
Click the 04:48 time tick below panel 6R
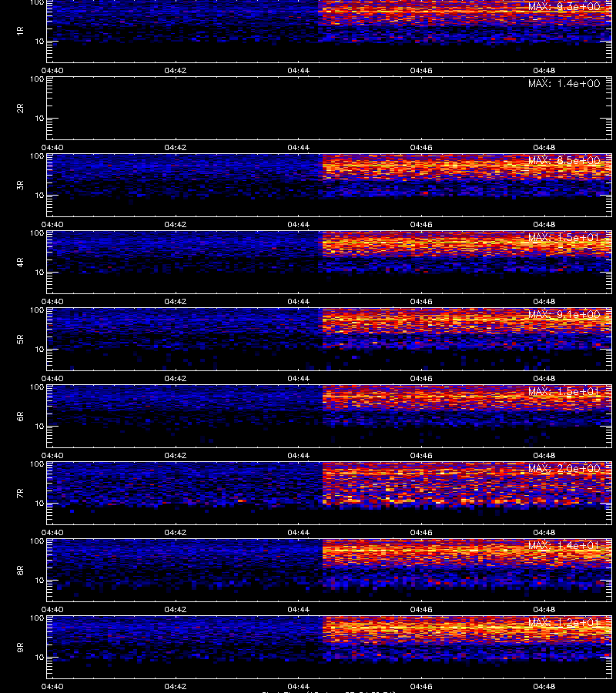point(544,456)
